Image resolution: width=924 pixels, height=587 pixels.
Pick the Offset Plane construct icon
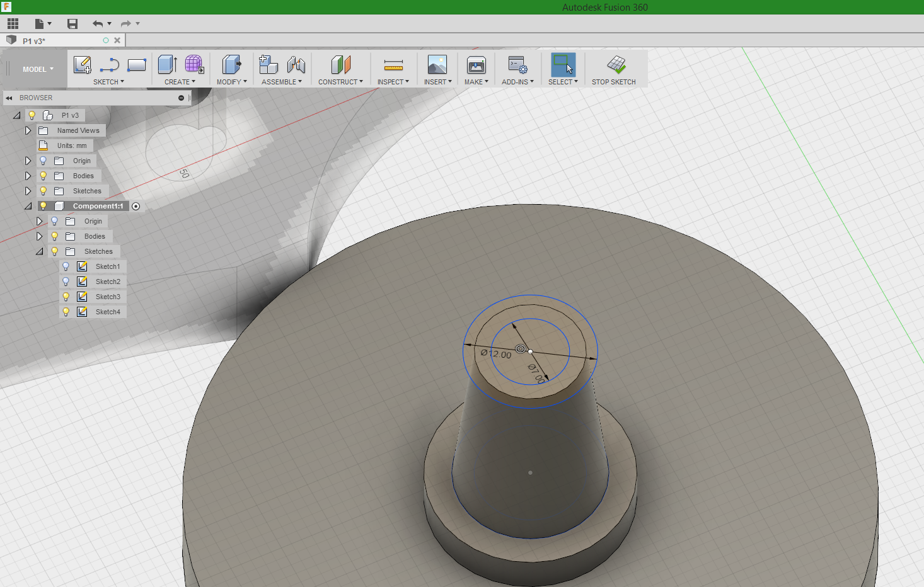340,65
